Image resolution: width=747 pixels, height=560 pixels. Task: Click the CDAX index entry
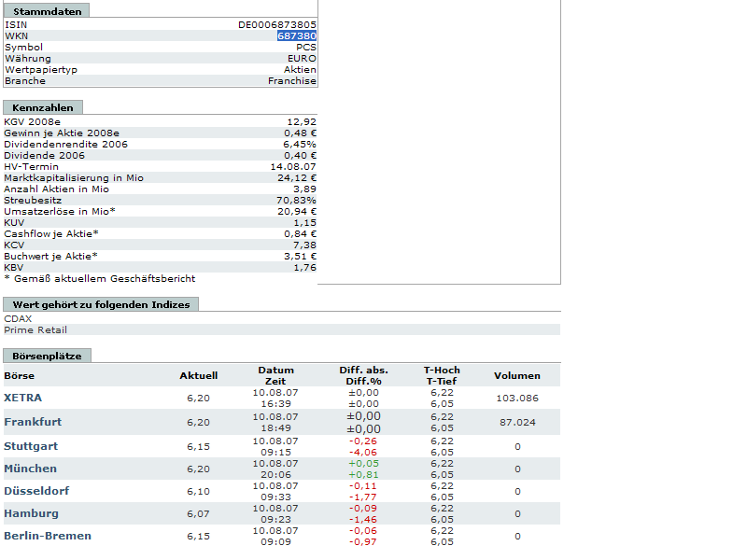pyautogui.click(x=18, y=318)
